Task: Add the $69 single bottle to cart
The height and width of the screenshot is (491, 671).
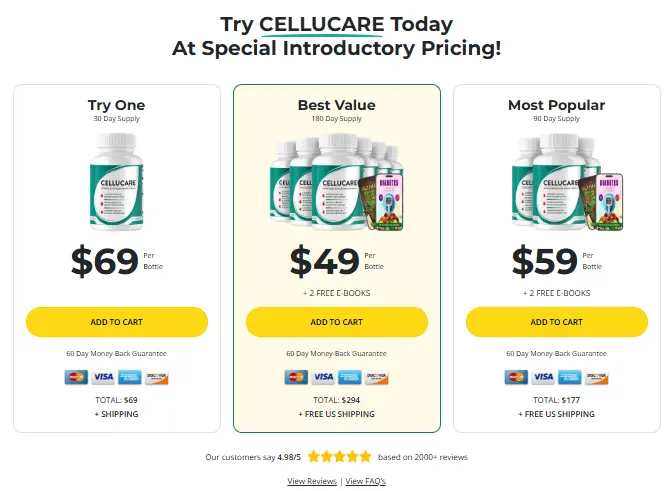Action: 117,322
